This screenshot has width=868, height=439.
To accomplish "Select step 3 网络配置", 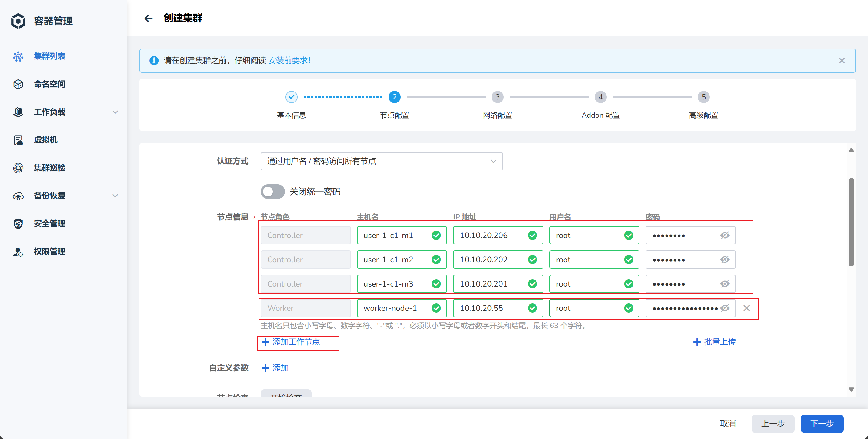I will tap(497, 97).
